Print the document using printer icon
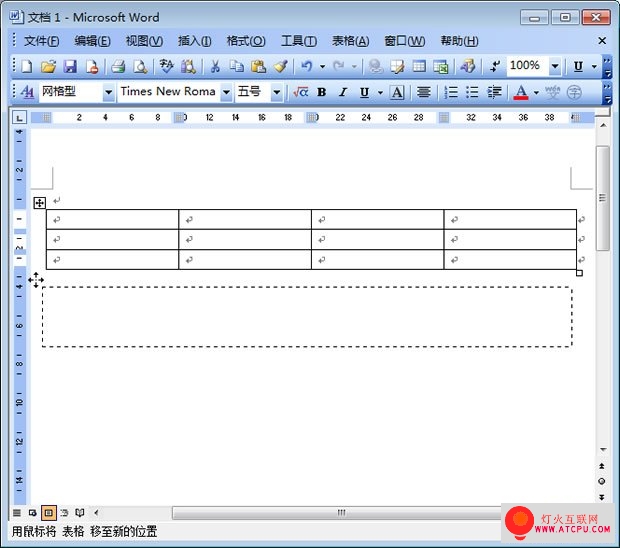Screen dimensions: 620x548 [118, 66]
